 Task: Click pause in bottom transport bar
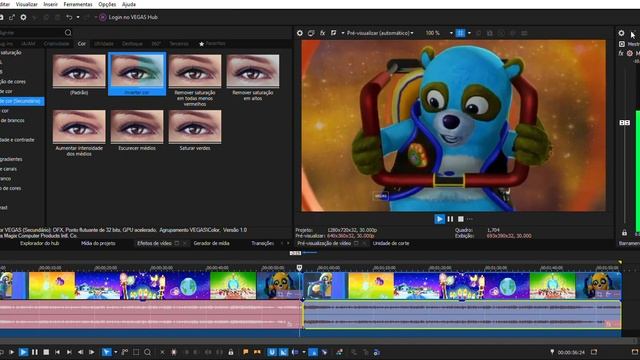point(35,352)
